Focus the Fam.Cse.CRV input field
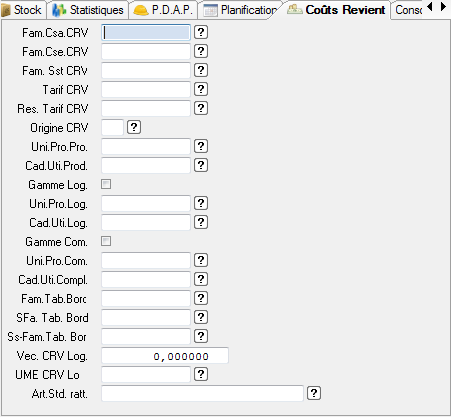Screen dimensions: 451x417 146,51
